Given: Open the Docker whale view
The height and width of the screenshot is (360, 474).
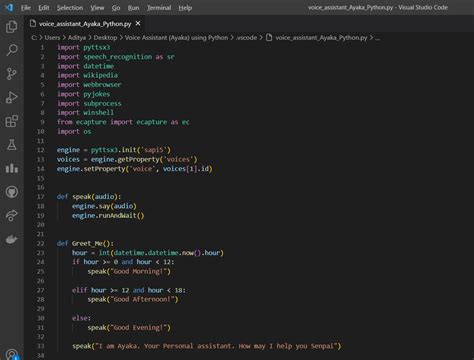Looking at the screenshot, I should pyautogui.click(x=12, y=239).
